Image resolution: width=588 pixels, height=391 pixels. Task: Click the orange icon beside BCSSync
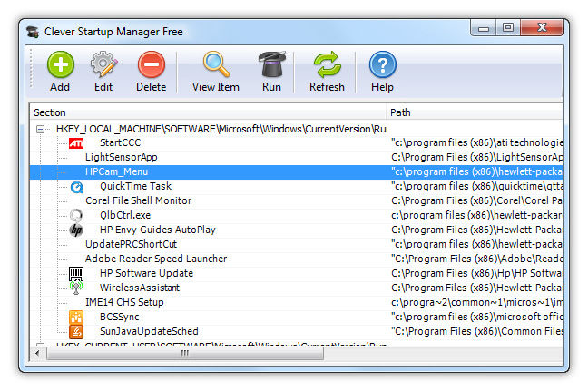click(76, 318)
